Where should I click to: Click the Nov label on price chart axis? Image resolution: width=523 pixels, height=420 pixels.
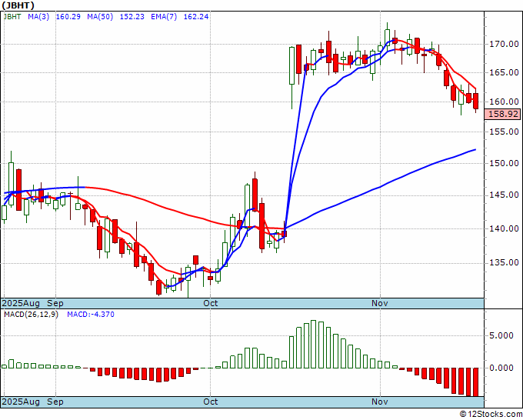coord(380,303)
